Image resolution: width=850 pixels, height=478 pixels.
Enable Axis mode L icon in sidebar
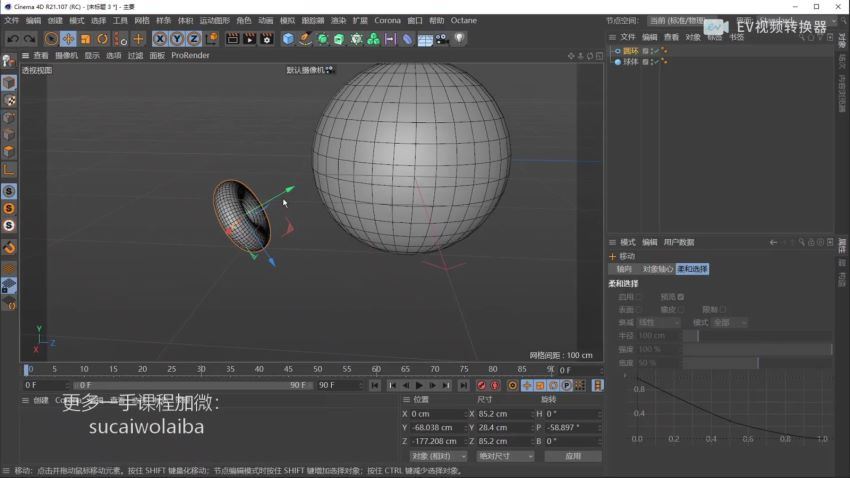tap(9, 170)
